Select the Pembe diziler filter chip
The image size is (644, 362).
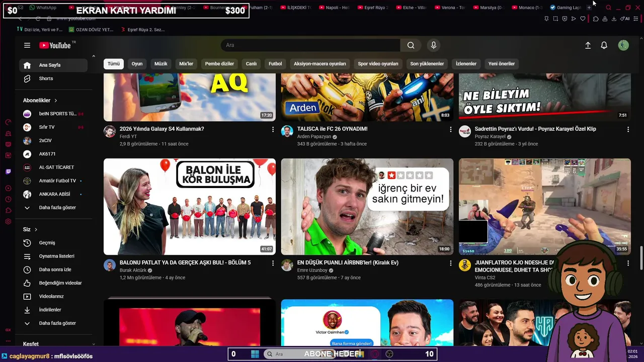219,64
